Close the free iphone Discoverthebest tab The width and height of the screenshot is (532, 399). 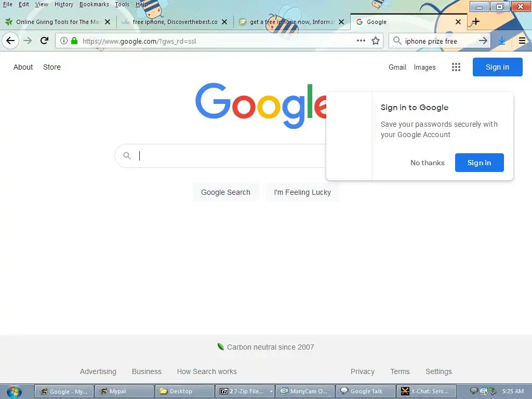(x=224, y=22)
